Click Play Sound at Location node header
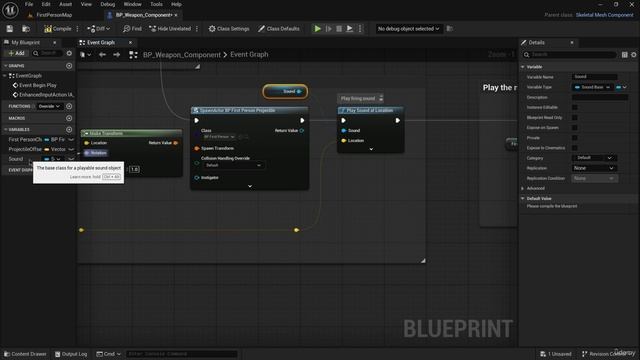Image resolution: width=640 pixels, height=360 pixels. coord(371,110)
